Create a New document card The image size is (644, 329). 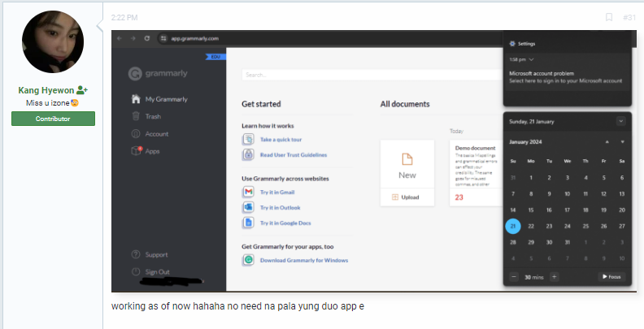(407, 164)
